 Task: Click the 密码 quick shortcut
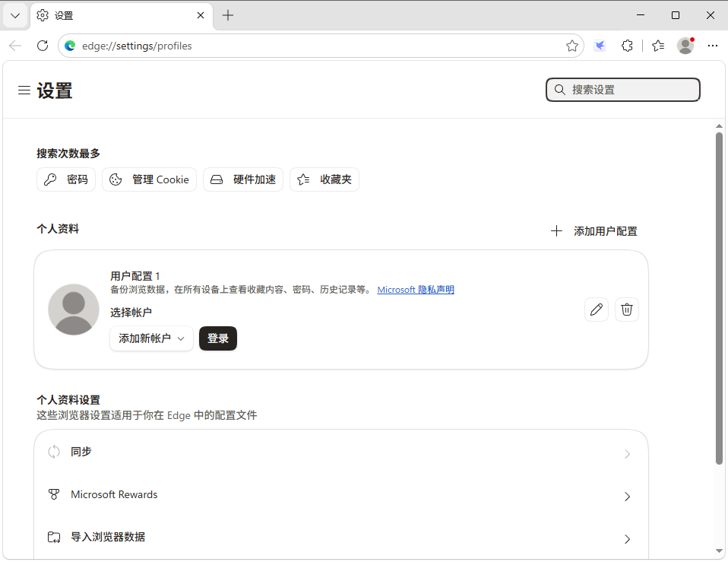coord(66,179)
